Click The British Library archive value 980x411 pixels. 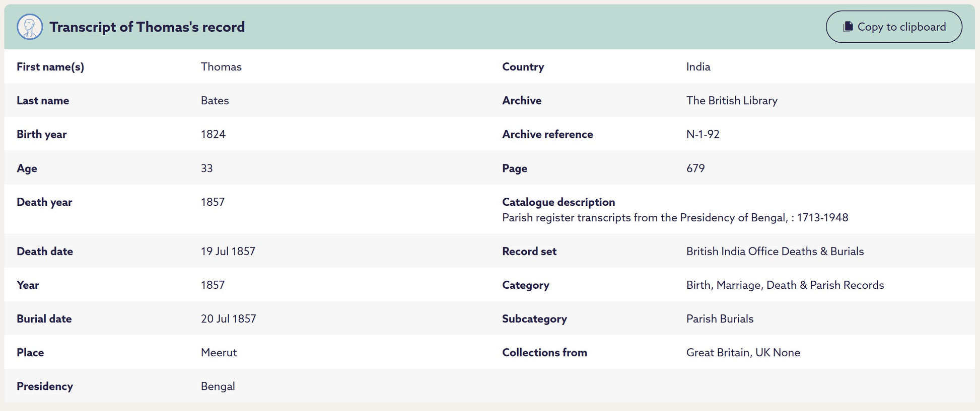731,101
